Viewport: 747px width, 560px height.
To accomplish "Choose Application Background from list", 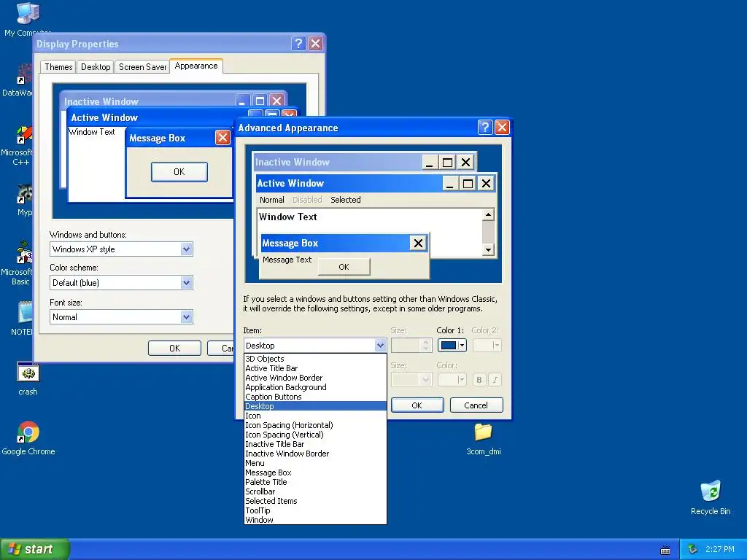I will [x=315, y=387].
